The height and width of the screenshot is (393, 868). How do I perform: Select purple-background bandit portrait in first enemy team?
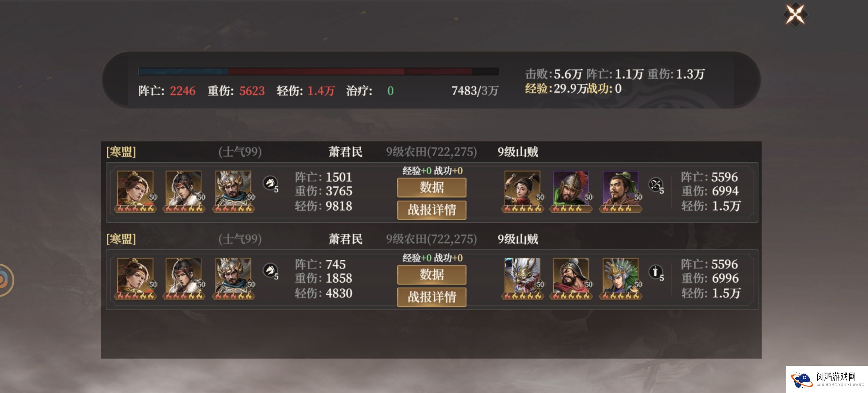pos(621,192)
